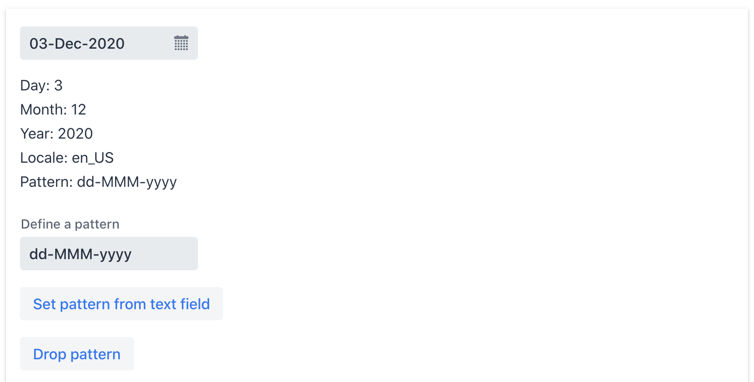This screenshot has height=382, width=754.
Task: Place cursor on yyyy in pattern input
Action: point(115,255)
